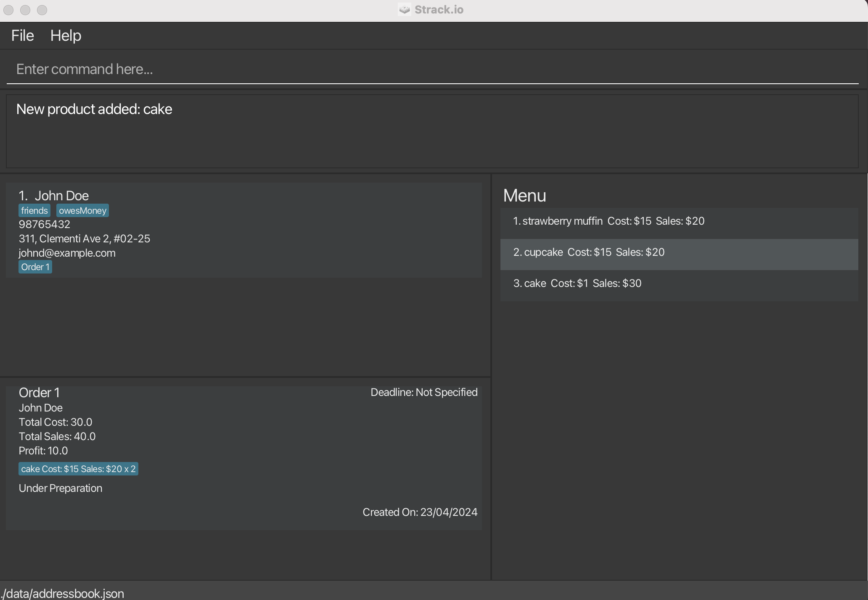The width and height of the screenshot is (868, 600).
Task: Click the owesMoney tag
Action: [x=82, y=210]
